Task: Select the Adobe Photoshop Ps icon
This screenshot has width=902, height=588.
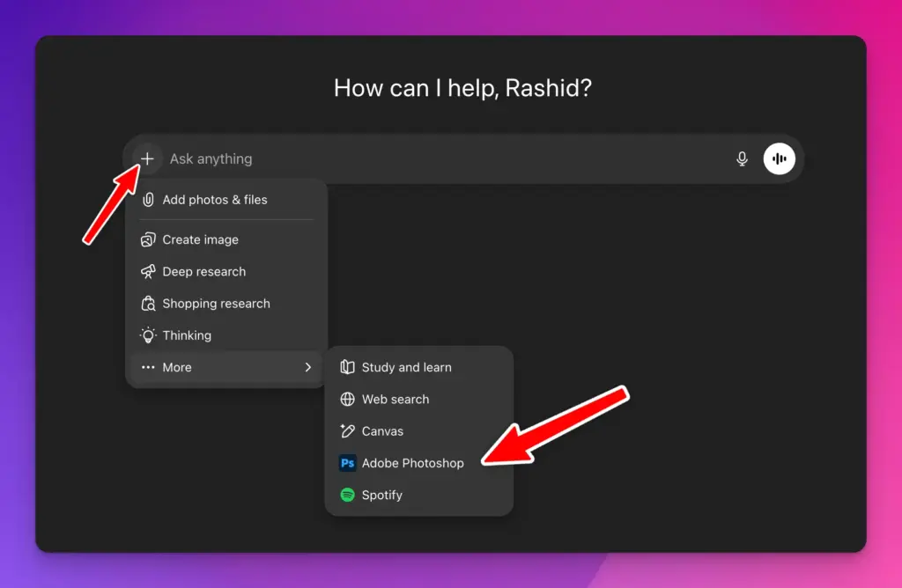Action: pyautogui.click(x=347, y=462)
